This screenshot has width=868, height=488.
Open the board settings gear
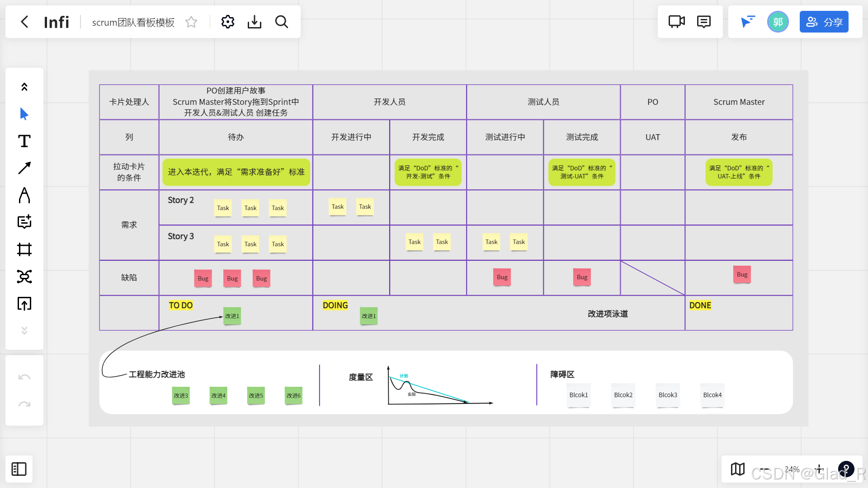(x=228, y=22)
